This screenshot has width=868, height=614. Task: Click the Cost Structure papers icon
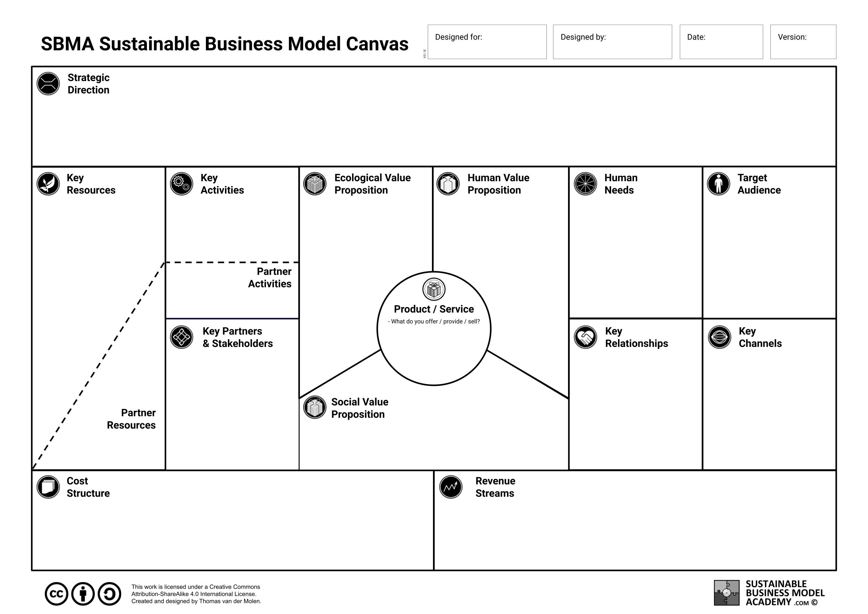48,487
